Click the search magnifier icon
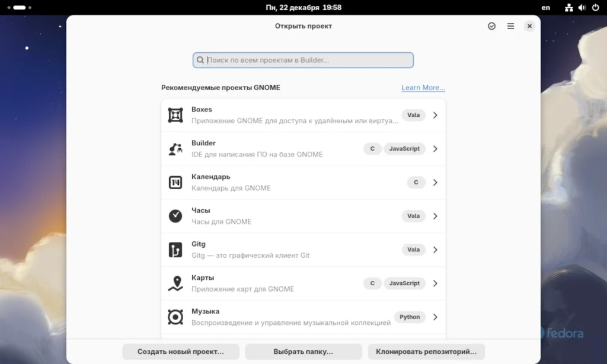 tap(200, 60)
